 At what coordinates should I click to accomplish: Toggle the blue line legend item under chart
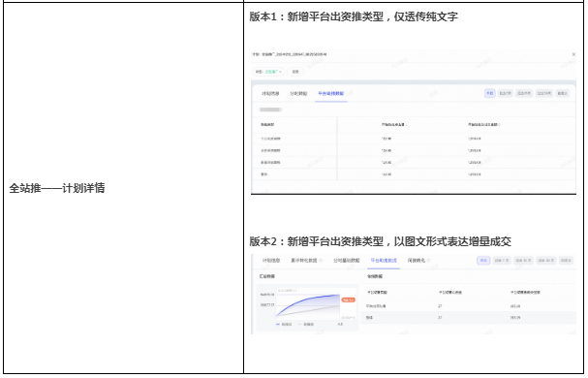pos(284,324)
